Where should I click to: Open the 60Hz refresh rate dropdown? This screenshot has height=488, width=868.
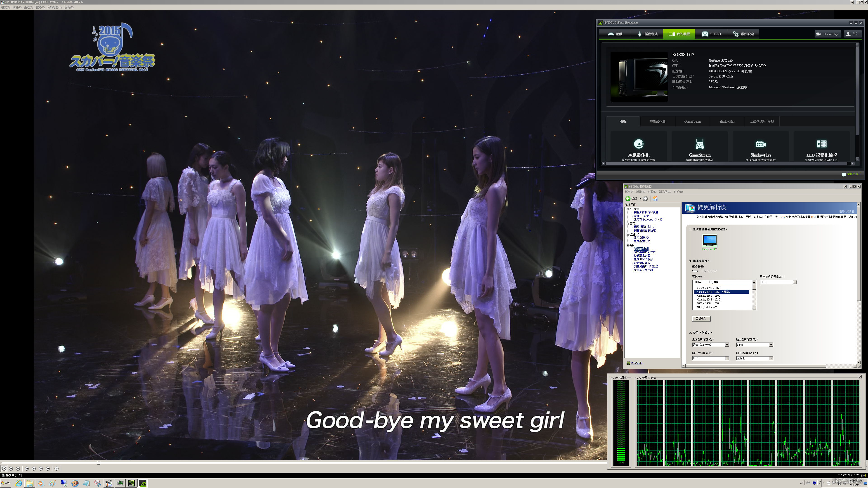click(795, 282)
